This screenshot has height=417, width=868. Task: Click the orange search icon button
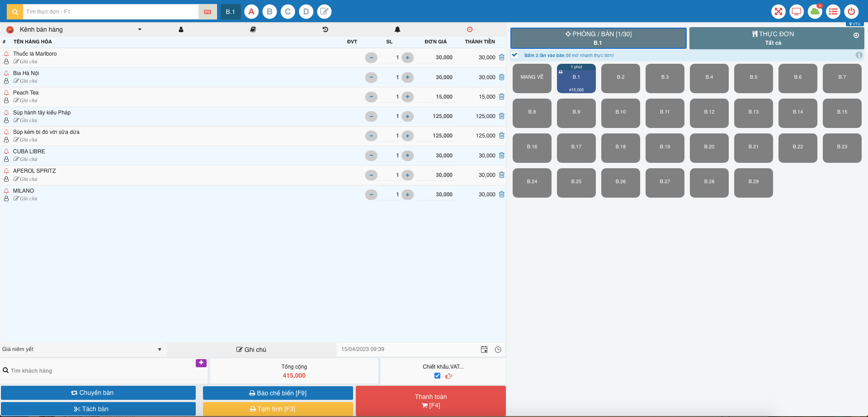[x=15, y=12]
